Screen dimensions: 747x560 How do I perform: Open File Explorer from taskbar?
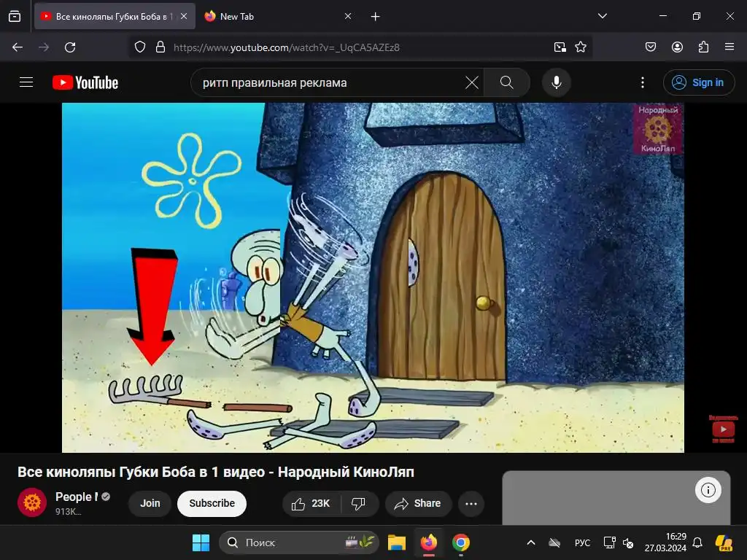(396, 542)
